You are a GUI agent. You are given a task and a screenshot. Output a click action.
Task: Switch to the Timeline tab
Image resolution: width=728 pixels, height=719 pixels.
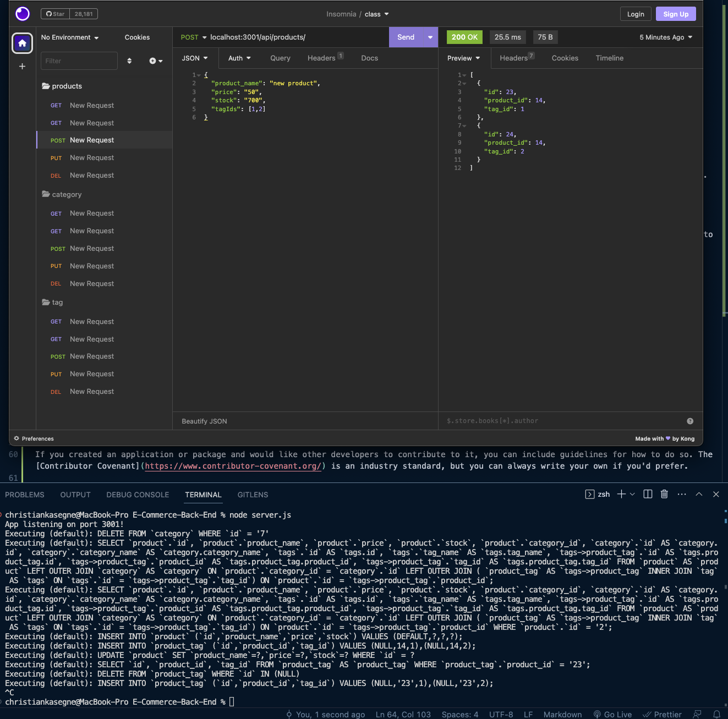[x=609, y=58]
